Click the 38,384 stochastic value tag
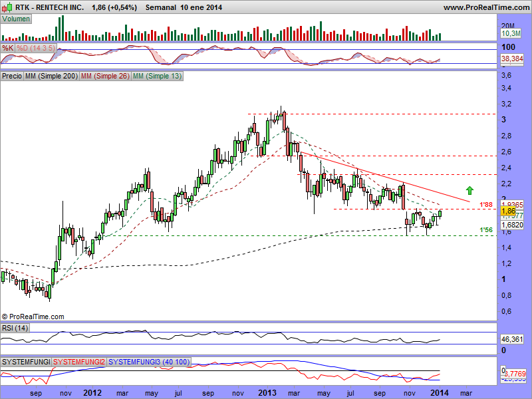 pyautogui.click(x=512, y=59)
